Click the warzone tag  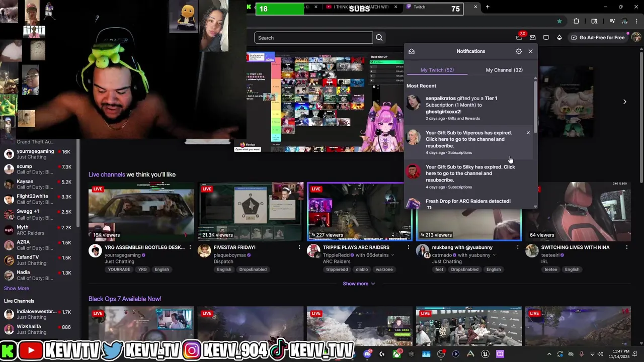click(384, 269)
